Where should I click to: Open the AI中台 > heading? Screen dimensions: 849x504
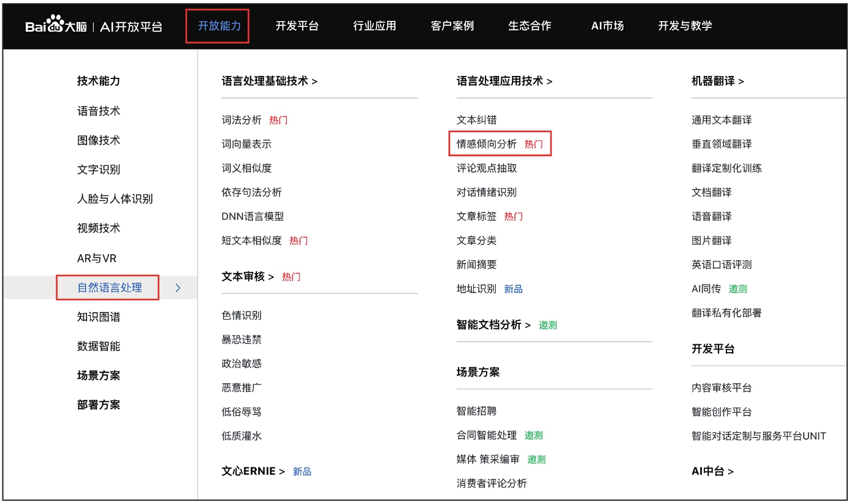tap(713, 472)
